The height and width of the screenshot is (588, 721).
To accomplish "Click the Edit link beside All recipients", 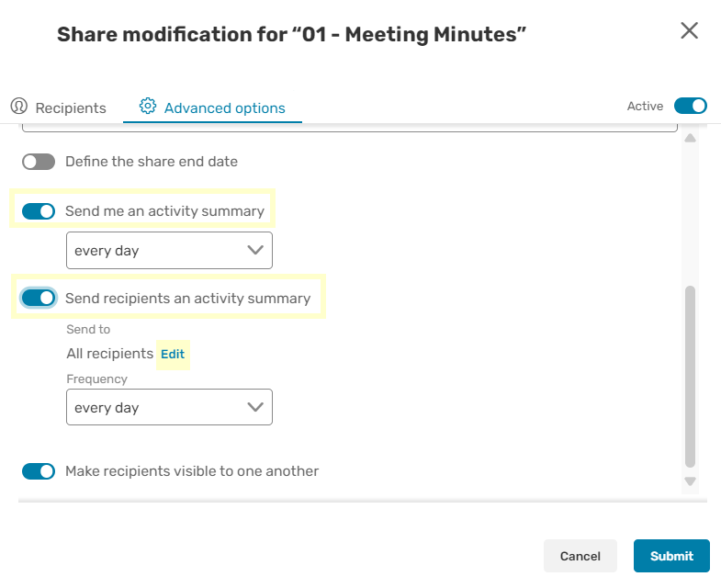I will [x=173, y=354].
